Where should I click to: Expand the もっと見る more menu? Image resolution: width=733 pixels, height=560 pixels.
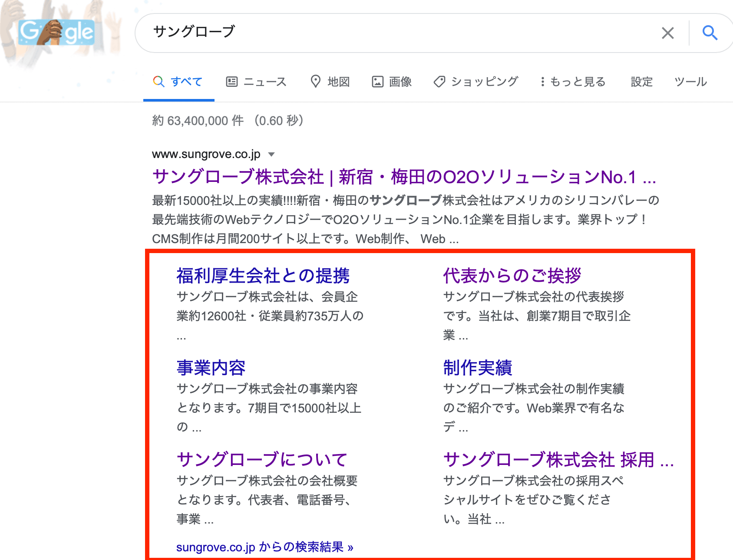point(572,82)
